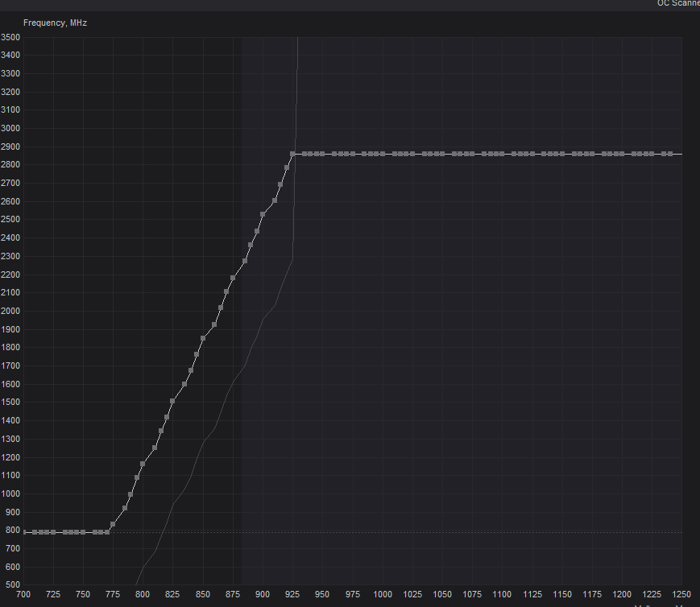
Task: Click the curve point at 2530 MHz, 900 mV
Action: (263, 214)
